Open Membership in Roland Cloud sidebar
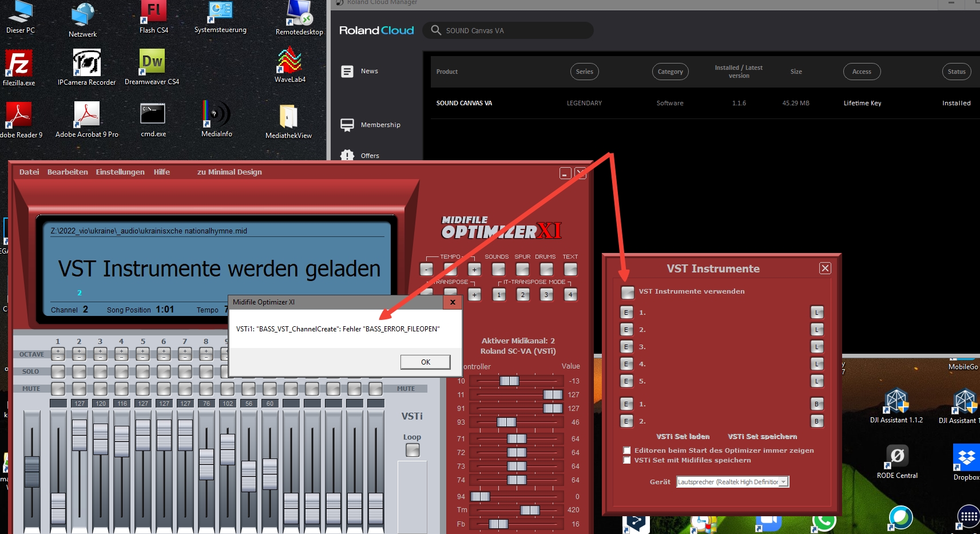Screen dimensions: 980x534 click(x=370, y=125)
